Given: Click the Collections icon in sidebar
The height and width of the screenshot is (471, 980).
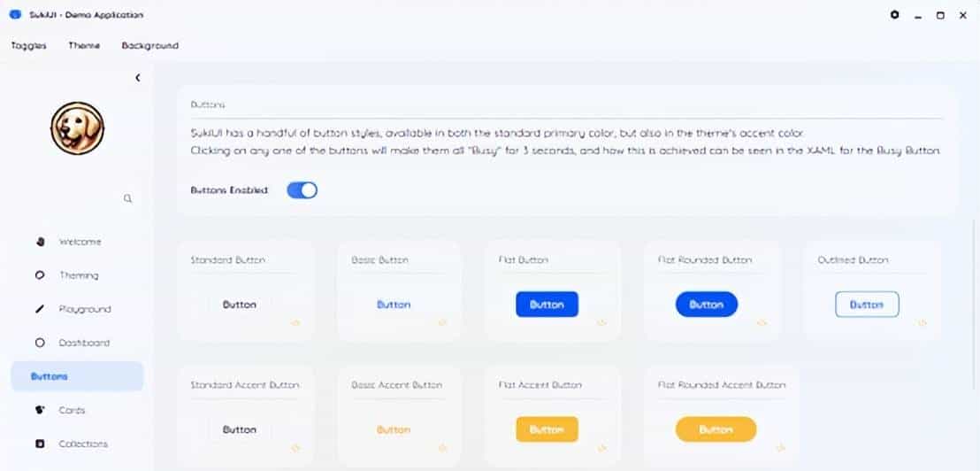Looking at the screenshot, I should click(40, 444).
